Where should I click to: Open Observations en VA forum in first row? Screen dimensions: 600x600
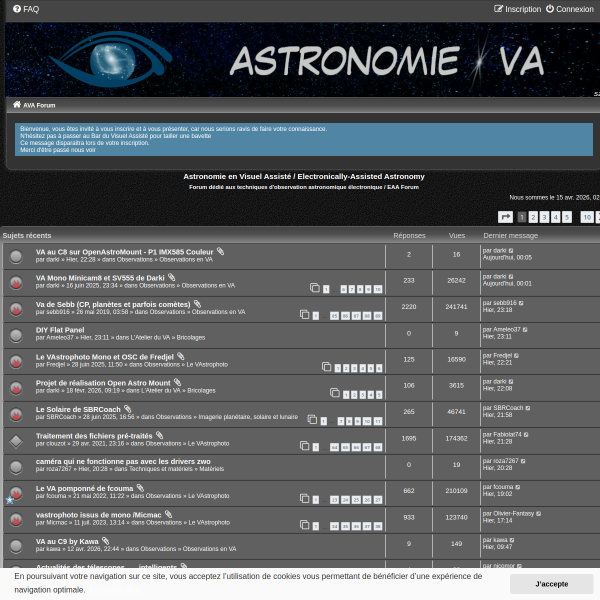tap(186, 259)
